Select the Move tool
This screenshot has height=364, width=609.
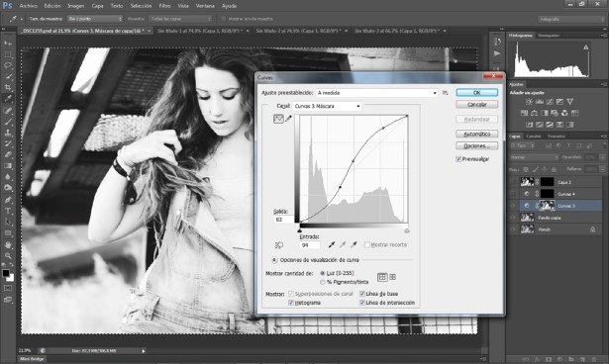8,44
